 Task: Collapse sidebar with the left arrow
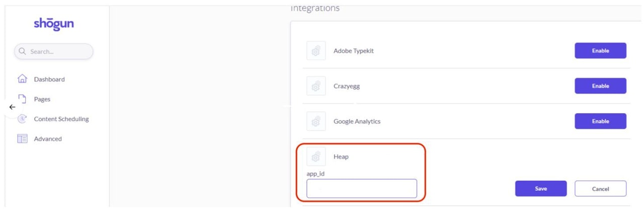[13, 107]
